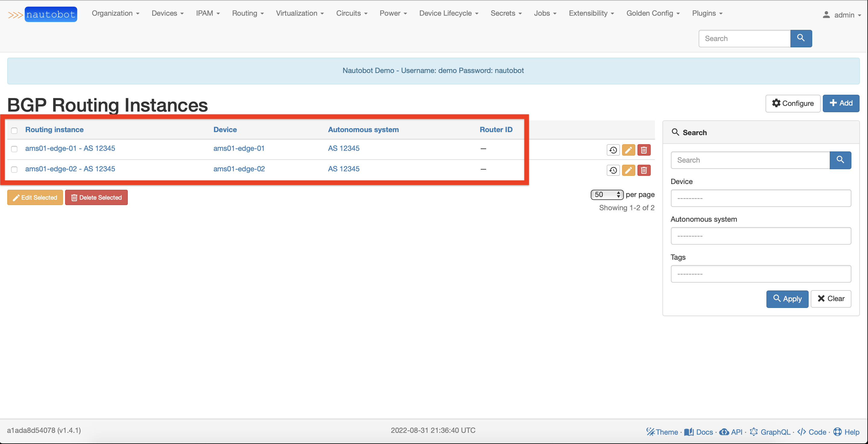This screenshot has height=444, width=868.
Task: Click the red trash icon for ams01-edge-01
Action: [643, 150]
